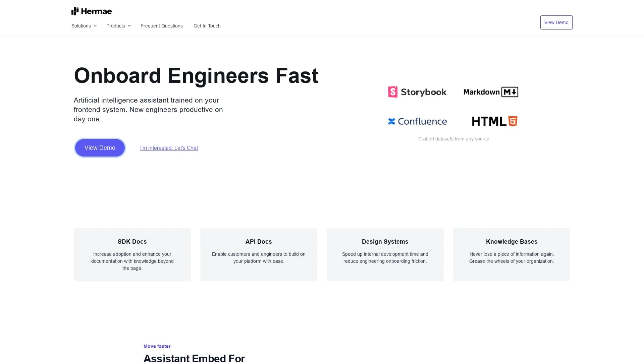Open the Solutions dropdown menu
The image size is (644, 362).
84,26
